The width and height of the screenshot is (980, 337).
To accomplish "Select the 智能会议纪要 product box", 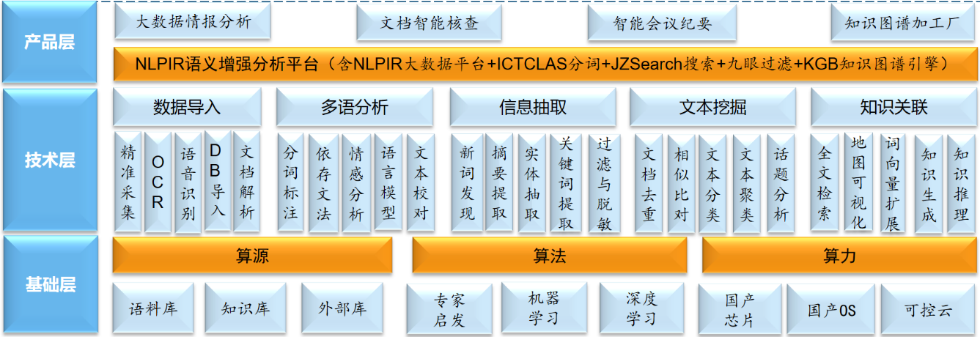I will [x=662, y=22].
